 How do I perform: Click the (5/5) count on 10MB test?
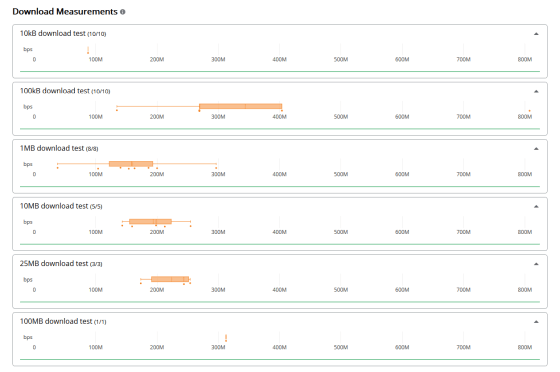[96, 207]
